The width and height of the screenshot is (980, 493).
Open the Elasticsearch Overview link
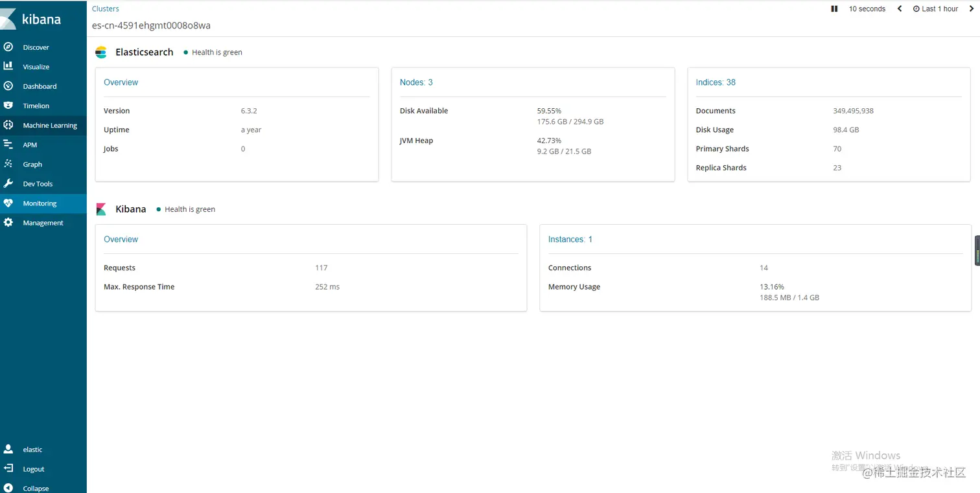coord(121,82)
